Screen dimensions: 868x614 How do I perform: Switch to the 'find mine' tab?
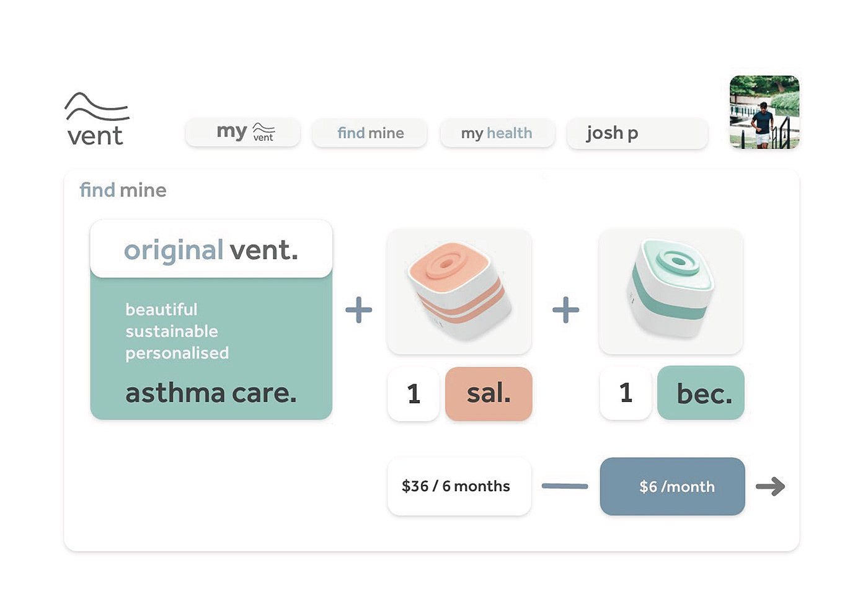click(x=370, y=133)
